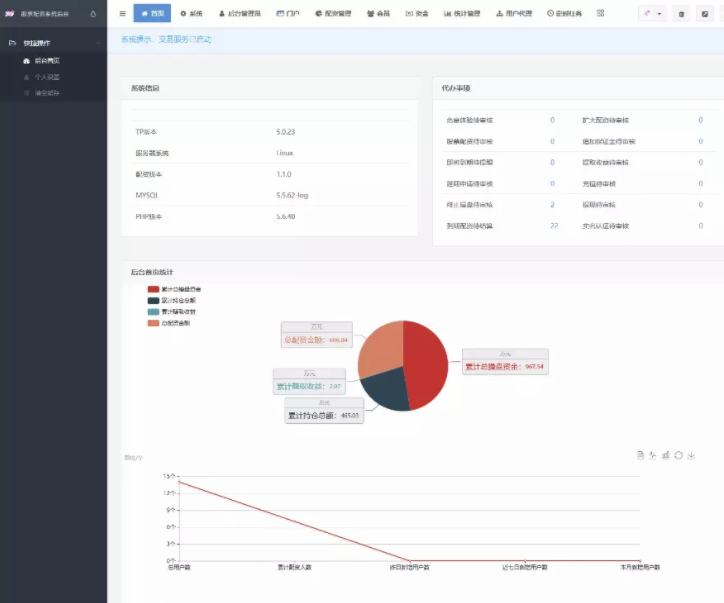Viewport: 724px width, 603px height.
Task: Toggle the teal legend series in pie chart
Action: click(x=153, y=311)
